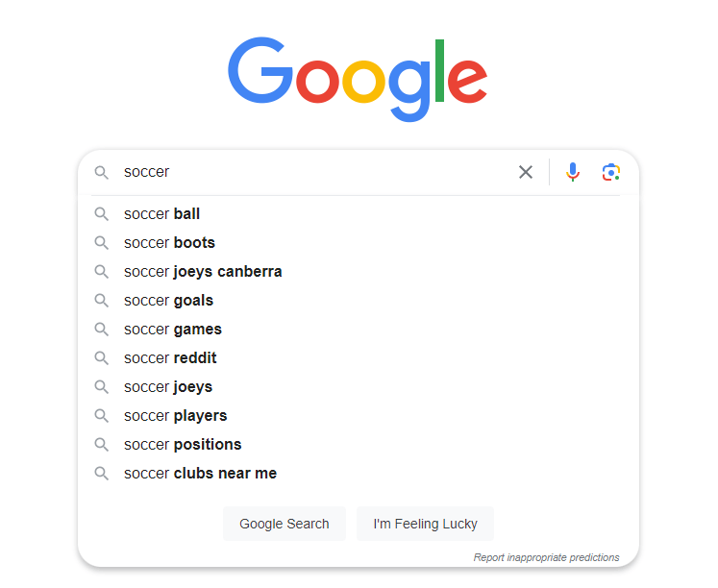
Task: Click magnifier icon beside 'soccer reddit'
Action: pyautogui.click(x=101, y=358)
